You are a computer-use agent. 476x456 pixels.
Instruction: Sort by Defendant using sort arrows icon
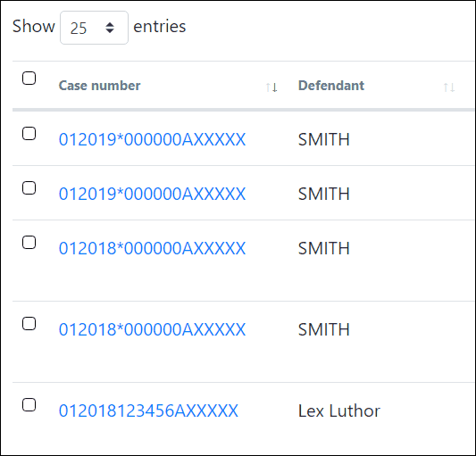pyautogui.click(x=448, y=87)
